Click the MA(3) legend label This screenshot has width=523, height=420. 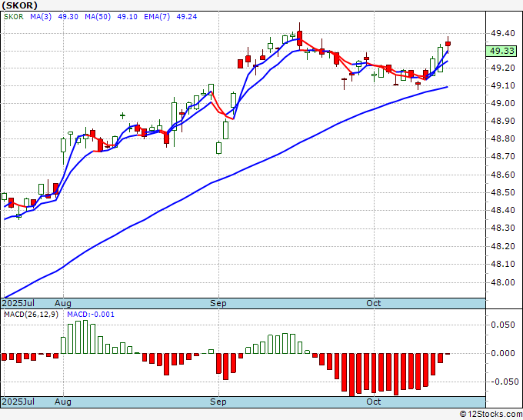click(x=41, y=17)
